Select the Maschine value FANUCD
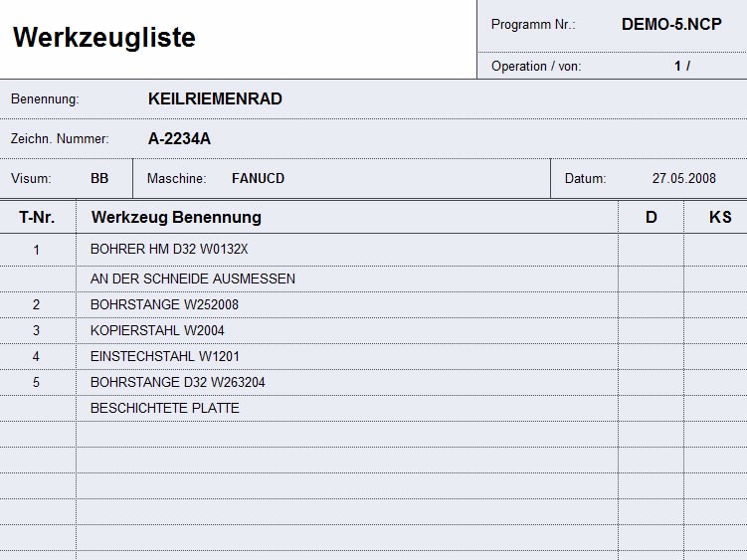747x560 pixels. point(258,179)
